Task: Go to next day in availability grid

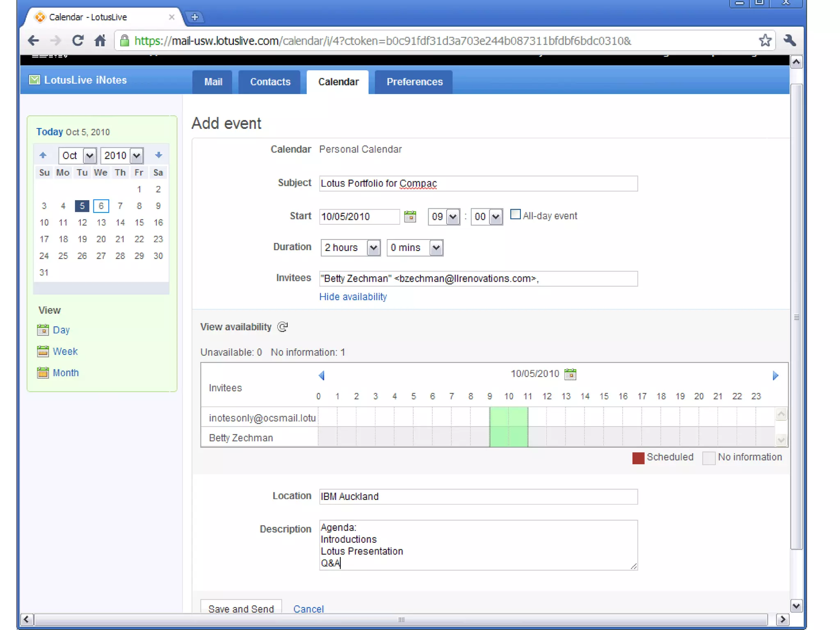Action: (775, 375)
